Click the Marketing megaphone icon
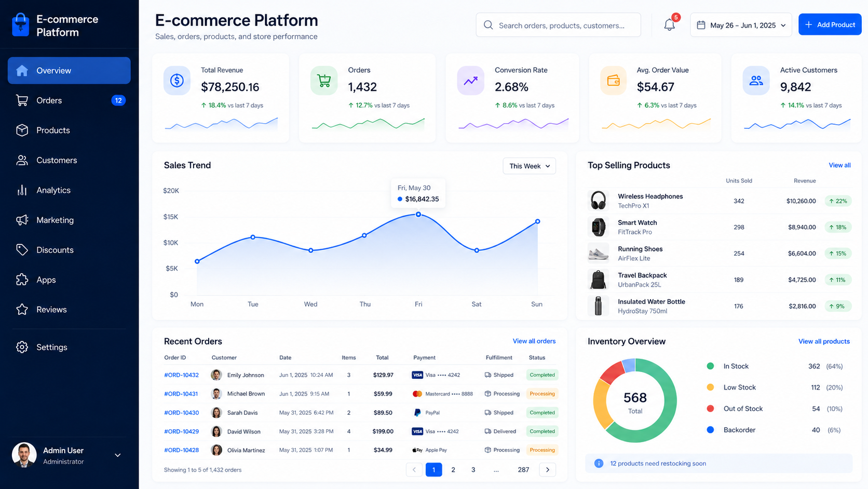The width and height of the screenshot is (868, 489). point(22,220)
